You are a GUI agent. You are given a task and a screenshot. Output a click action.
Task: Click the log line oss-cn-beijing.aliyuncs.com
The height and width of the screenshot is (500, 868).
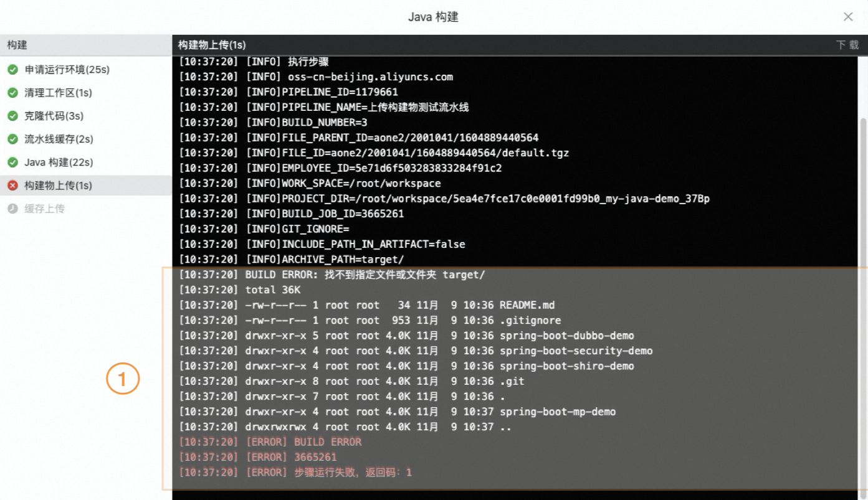(316, 77)
